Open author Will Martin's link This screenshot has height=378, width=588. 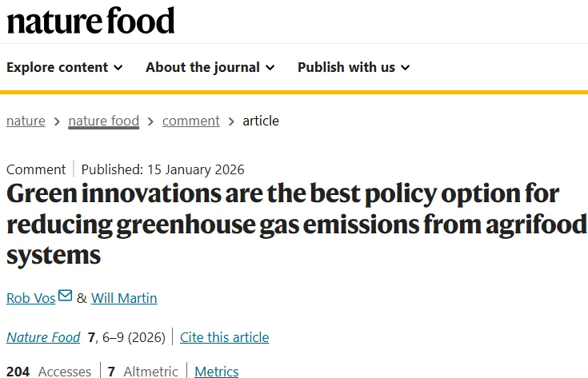pyautogui.click(x=124, y=298)
